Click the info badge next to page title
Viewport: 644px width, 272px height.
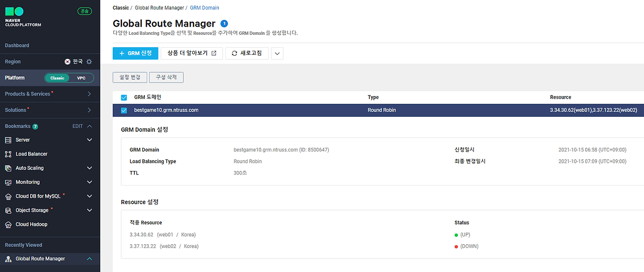coord(224,23)
